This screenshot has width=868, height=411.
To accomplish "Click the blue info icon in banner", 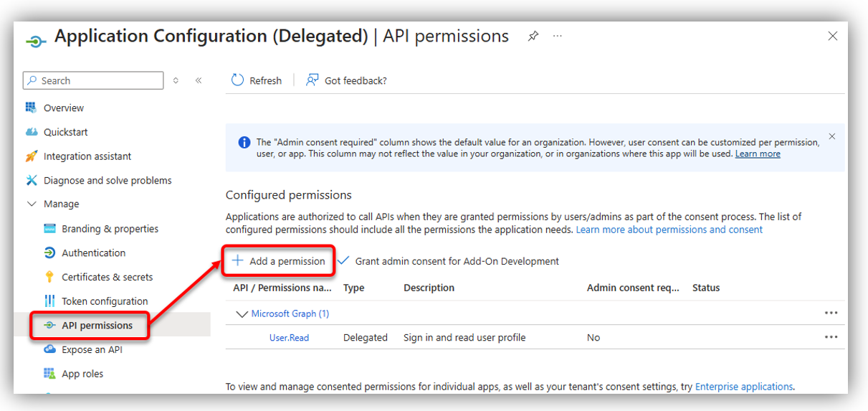I will pos(244,142).
